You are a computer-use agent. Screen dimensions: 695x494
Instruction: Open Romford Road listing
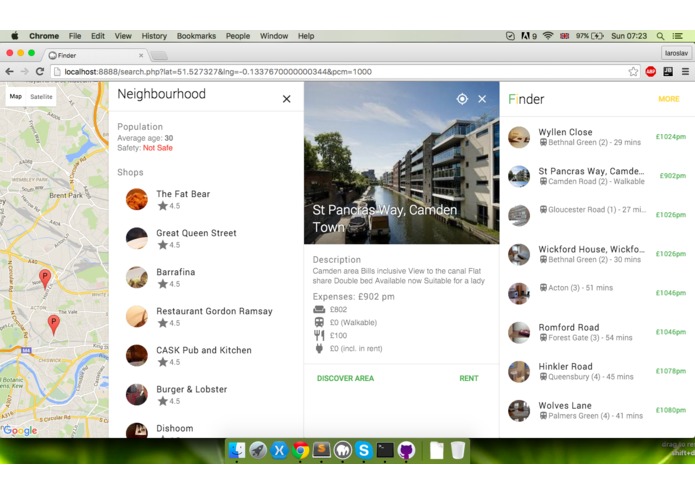[x=597, y=332]
